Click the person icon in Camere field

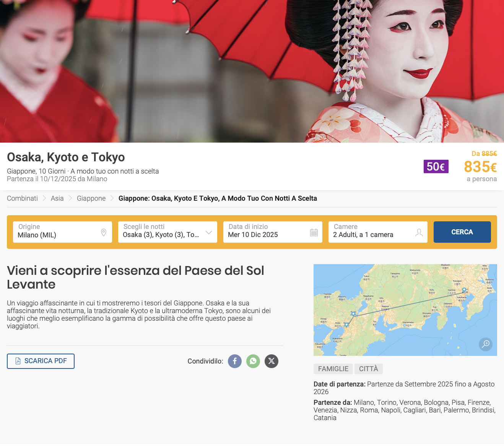tap(419, 232)
